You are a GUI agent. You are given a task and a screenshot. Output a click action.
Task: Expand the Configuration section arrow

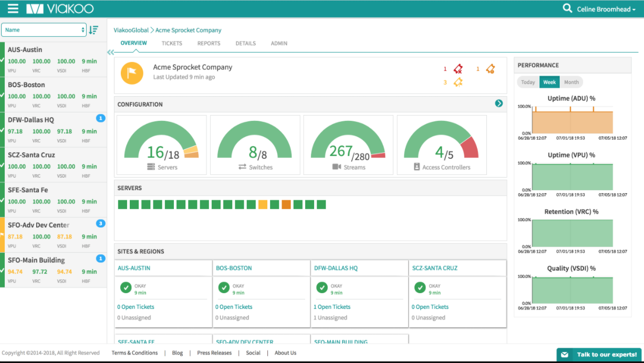499,103
